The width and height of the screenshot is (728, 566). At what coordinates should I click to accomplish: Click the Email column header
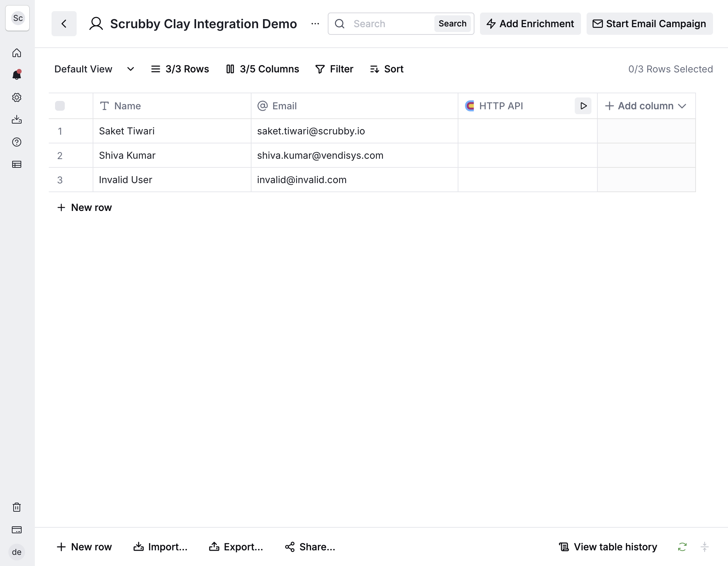[355, 106]
